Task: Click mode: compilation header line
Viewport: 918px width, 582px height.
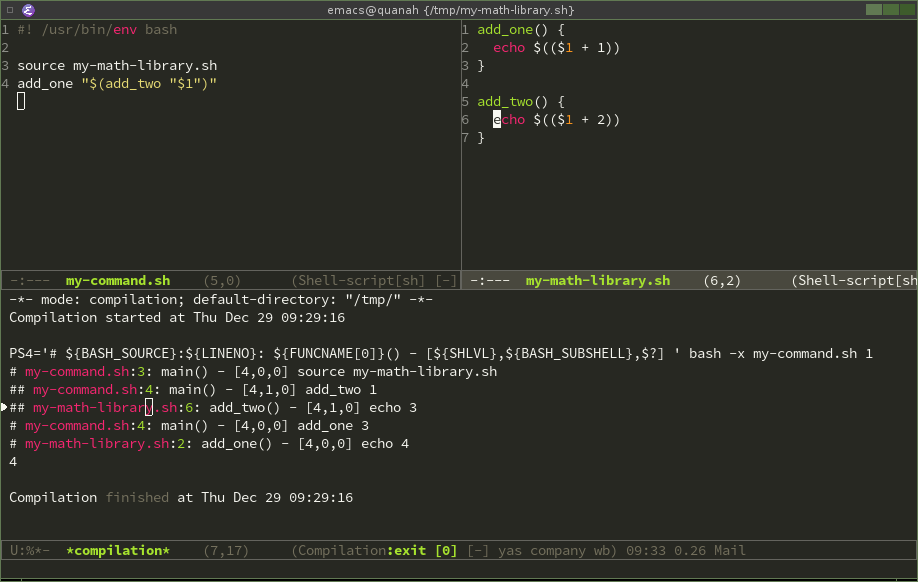Action: (x=221, y=300)
